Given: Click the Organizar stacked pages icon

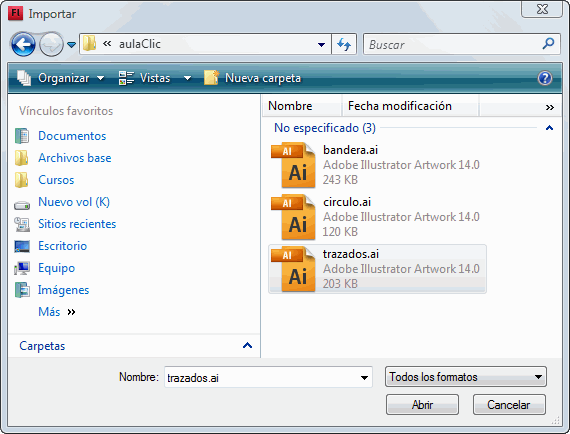Looking at the screenshot, I should point(24,78).
